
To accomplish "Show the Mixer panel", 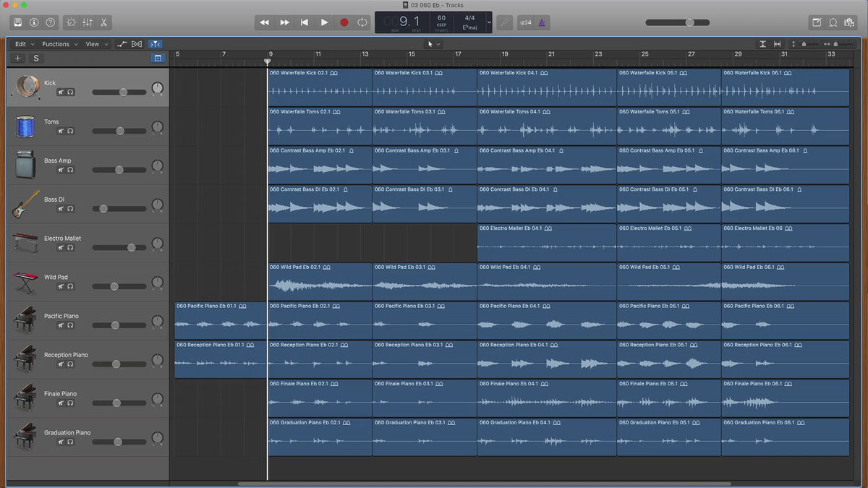I will [88, 22].
